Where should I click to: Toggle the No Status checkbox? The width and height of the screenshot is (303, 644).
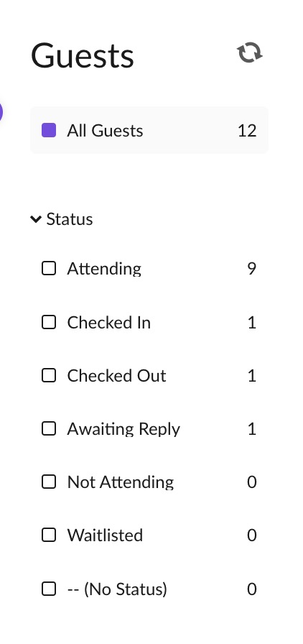pos(49,589)
